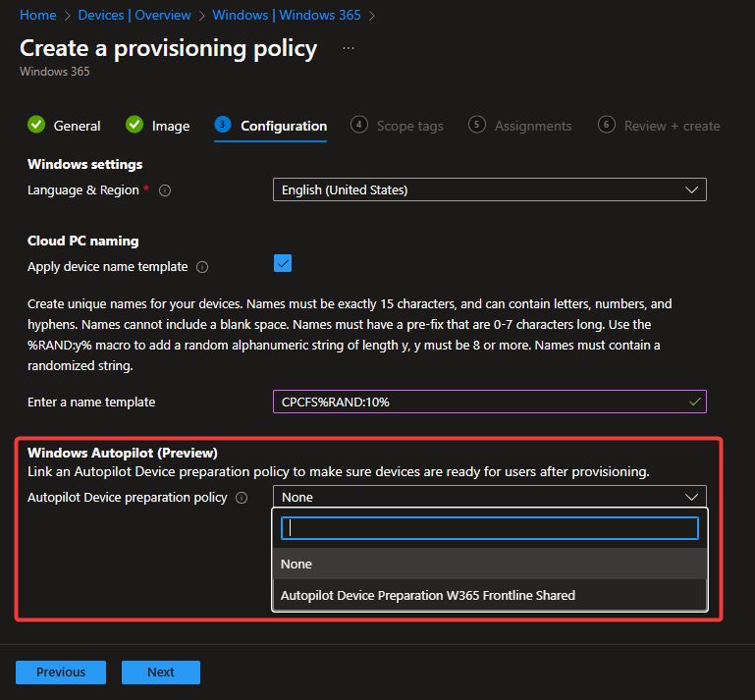The image size is (755, 700).
Task: Click the Windows Autopilot (Preview) heading
Action: click(x=123, y=453)
